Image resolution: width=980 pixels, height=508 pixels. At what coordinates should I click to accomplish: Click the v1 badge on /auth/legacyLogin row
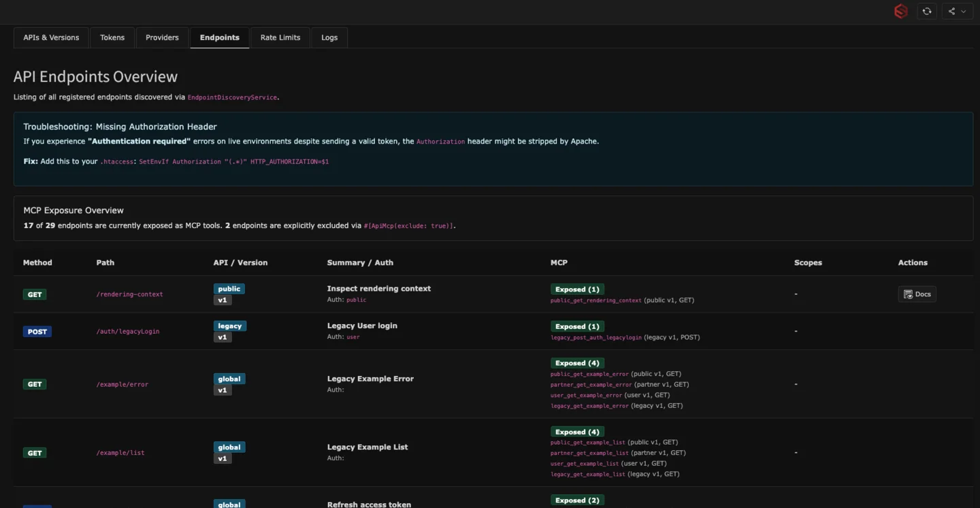click(223, 337)
